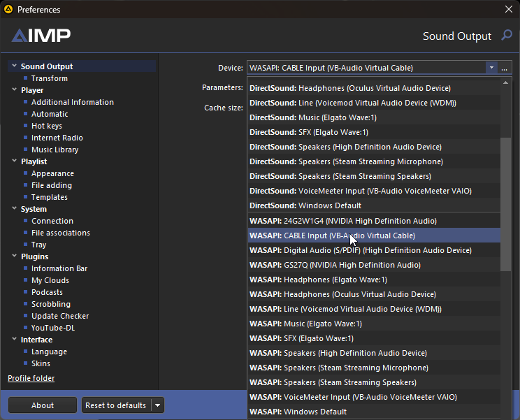Choose DirectSound: VoiceMeeter Input option
The width and height of the screenshot is (520, 420).
(374, 191)
